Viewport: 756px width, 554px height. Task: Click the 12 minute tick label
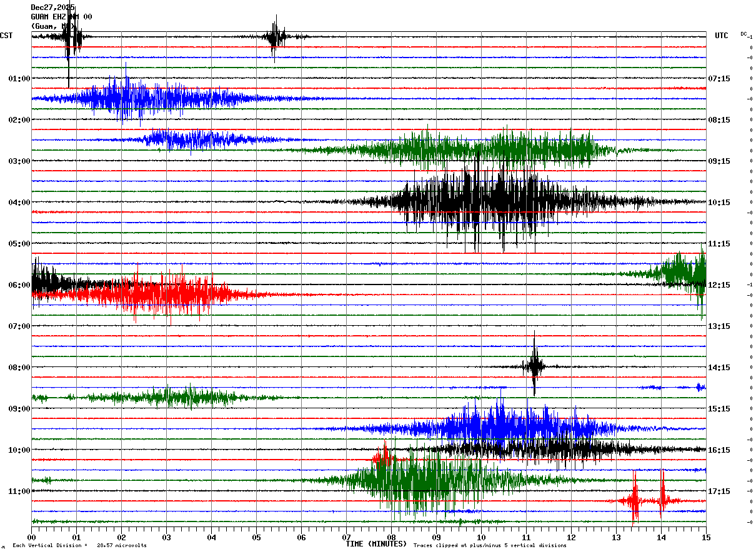571,537
